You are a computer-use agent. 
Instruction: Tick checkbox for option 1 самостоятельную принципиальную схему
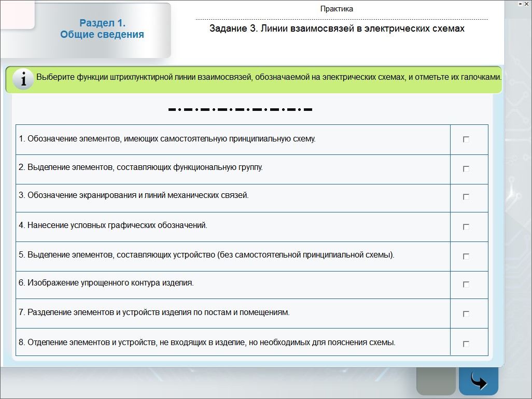tap(466, 139)
